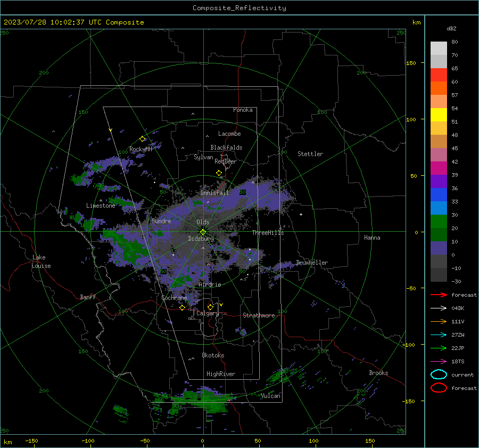Click the Olds city label
Screen dimensions: 479x448
point(203,222)
